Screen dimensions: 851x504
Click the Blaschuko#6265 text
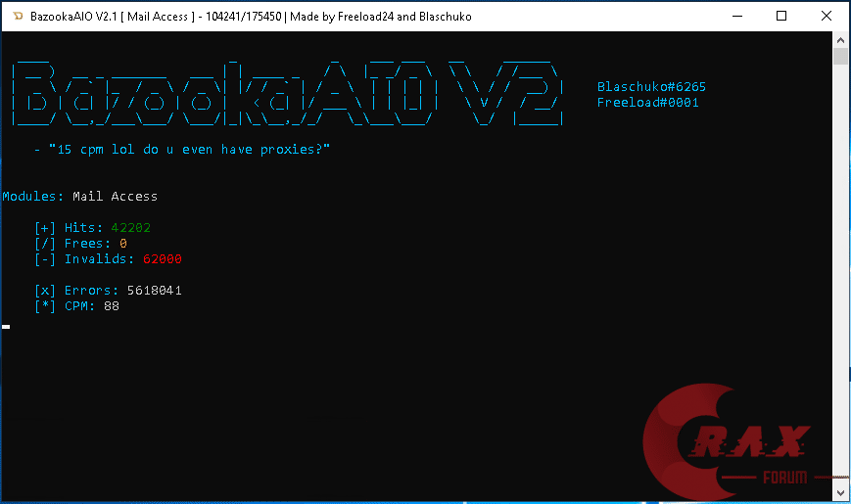tap(651, 87)
